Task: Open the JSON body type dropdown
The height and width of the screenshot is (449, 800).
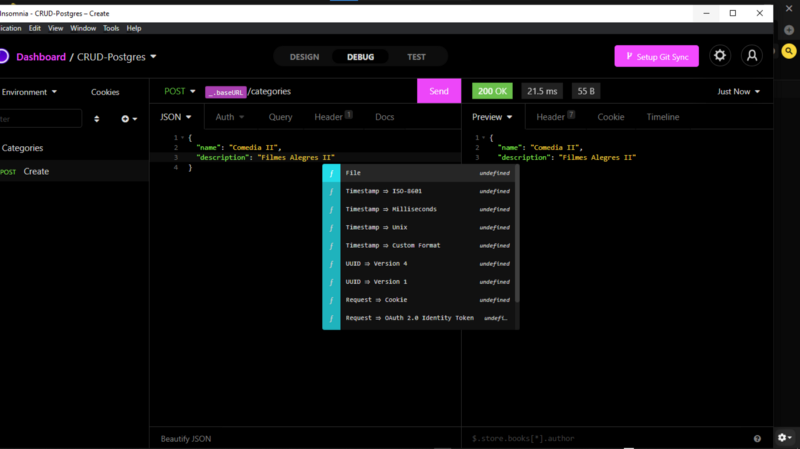Action: tap(176, 117)
